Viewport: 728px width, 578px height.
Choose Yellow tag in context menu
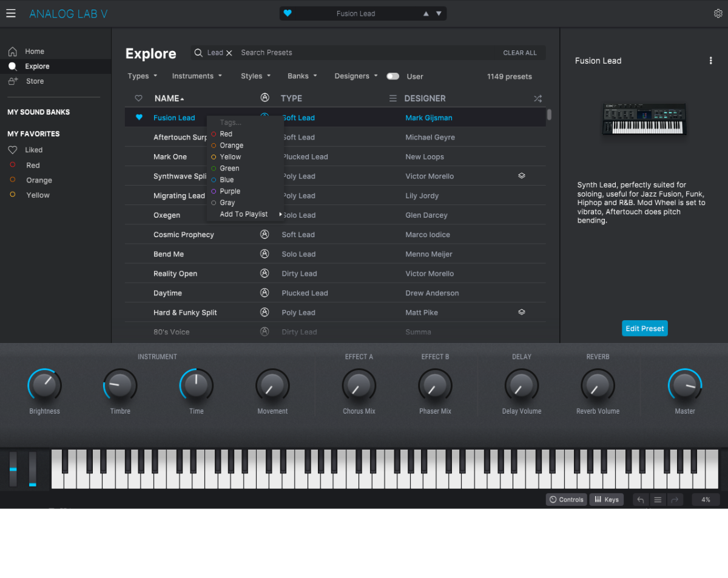pos(245,157)
